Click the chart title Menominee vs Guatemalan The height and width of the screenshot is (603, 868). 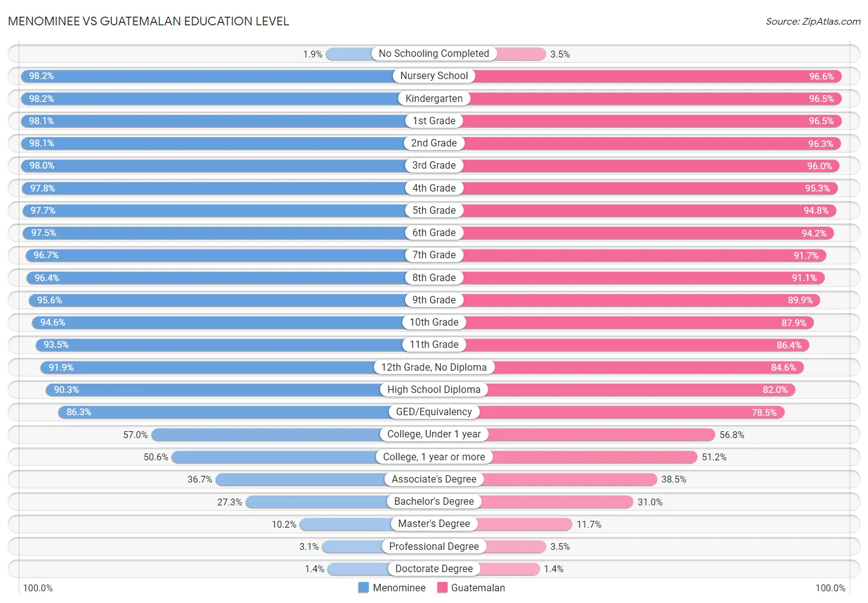pyautogui.click(x=148, y=21)
